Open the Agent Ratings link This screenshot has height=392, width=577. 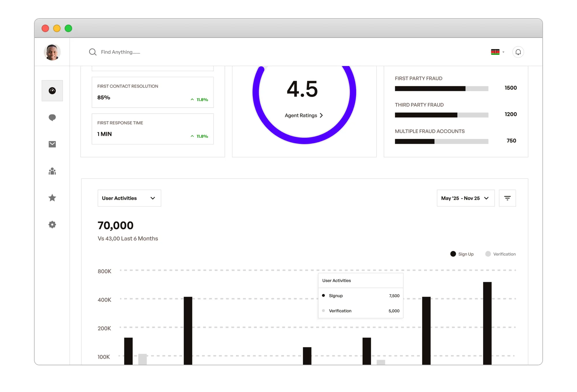[304, 115]
